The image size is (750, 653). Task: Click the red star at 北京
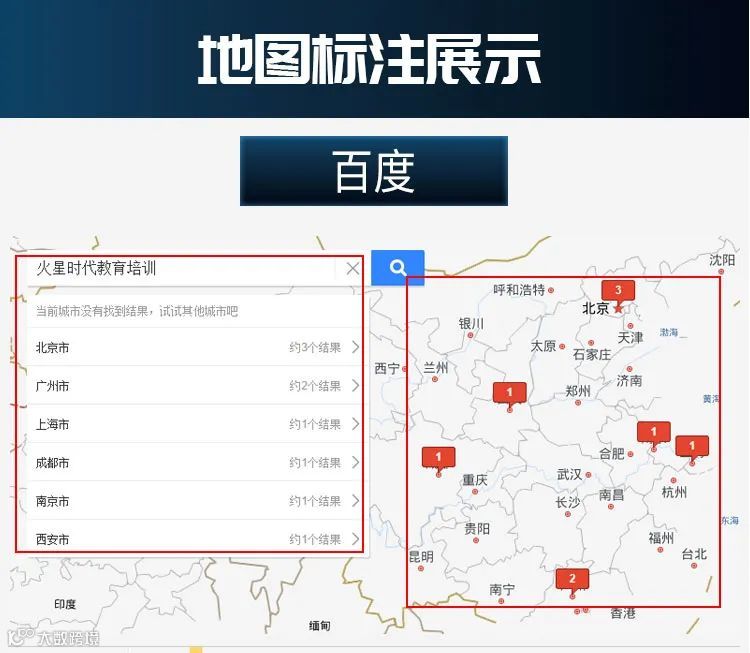[618, 309]
